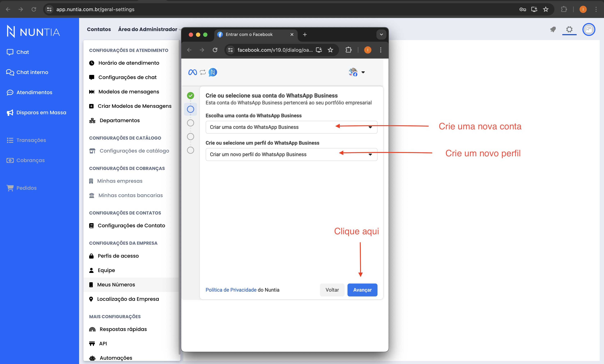The width and height of the screenshot is (604, 364).
Task: Open Criar Modelos de Mensagens
Action: [130, 106]
